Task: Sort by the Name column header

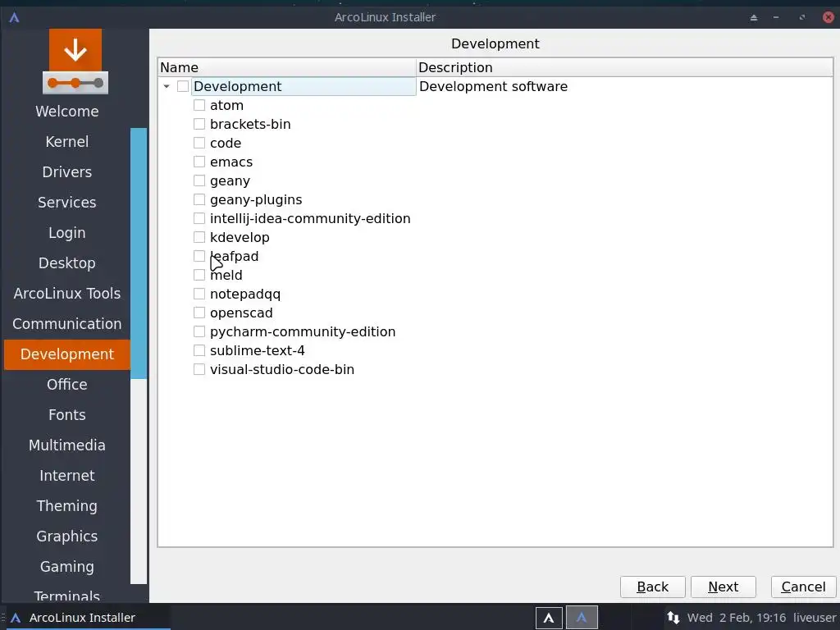Action: point(287,67)
